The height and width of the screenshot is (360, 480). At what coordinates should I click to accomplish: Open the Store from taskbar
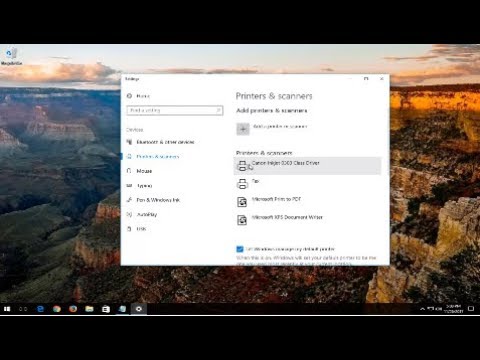point(106,309)
